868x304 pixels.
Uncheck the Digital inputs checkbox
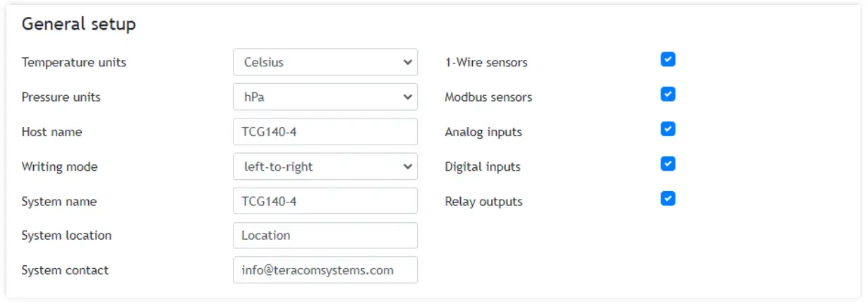pos(668,164)
